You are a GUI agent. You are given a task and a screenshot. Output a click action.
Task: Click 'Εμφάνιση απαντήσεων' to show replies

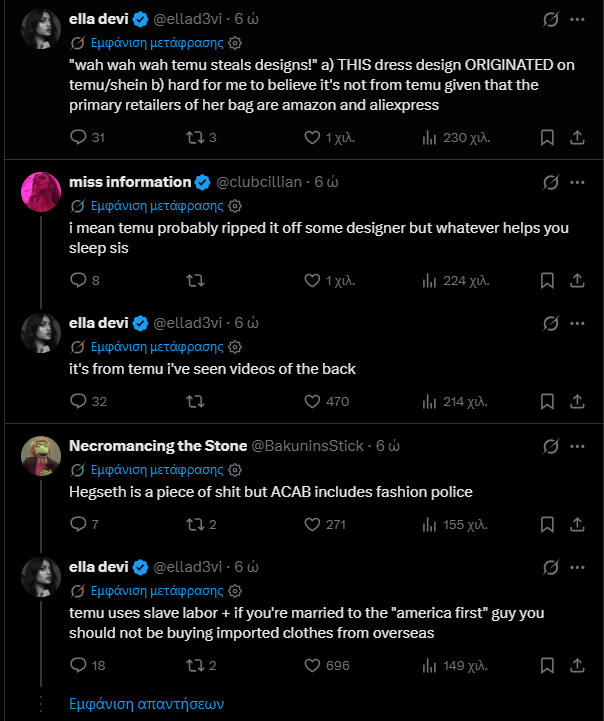coord(146,703)
